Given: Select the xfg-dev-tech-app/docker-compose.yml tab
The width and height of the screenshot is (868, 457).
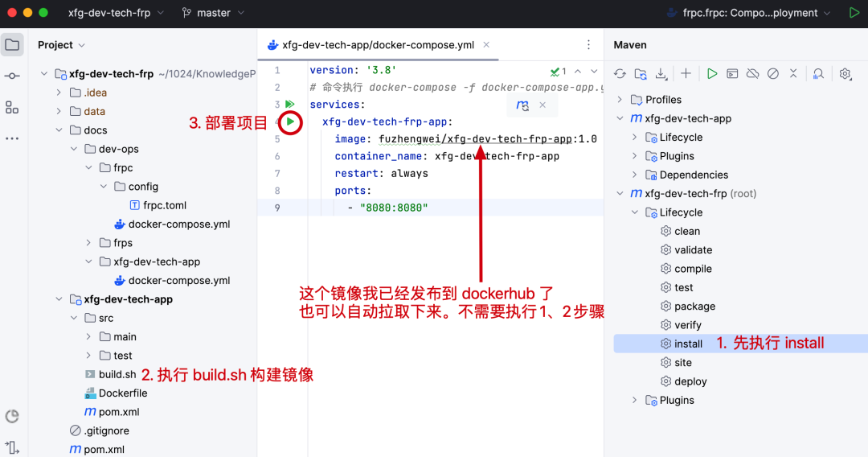Looking at the screenshot, I should pyautogui.click(x=378, y=45).
